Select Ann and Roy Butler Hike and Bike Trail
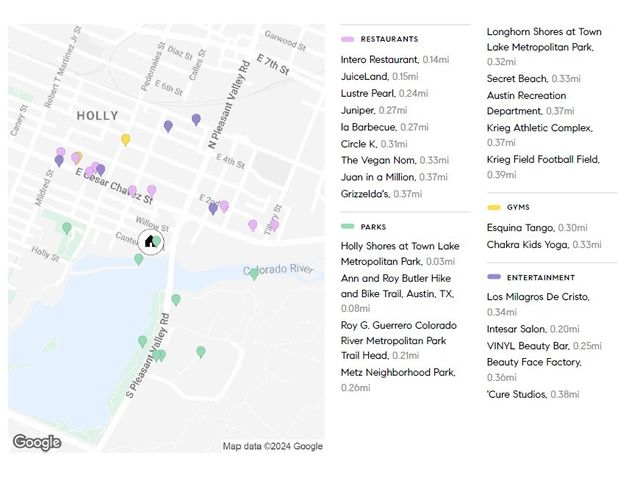 coord(398,293)
